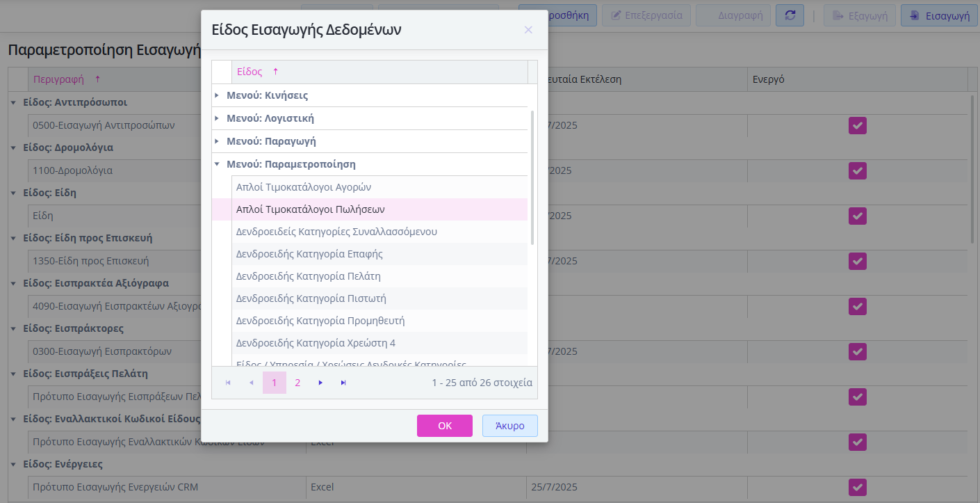Close the Είδος Εισαγωγής Δεδομένων dialog
The width and height of the screenshot is (980, 503).
click(x=528, y=30)
